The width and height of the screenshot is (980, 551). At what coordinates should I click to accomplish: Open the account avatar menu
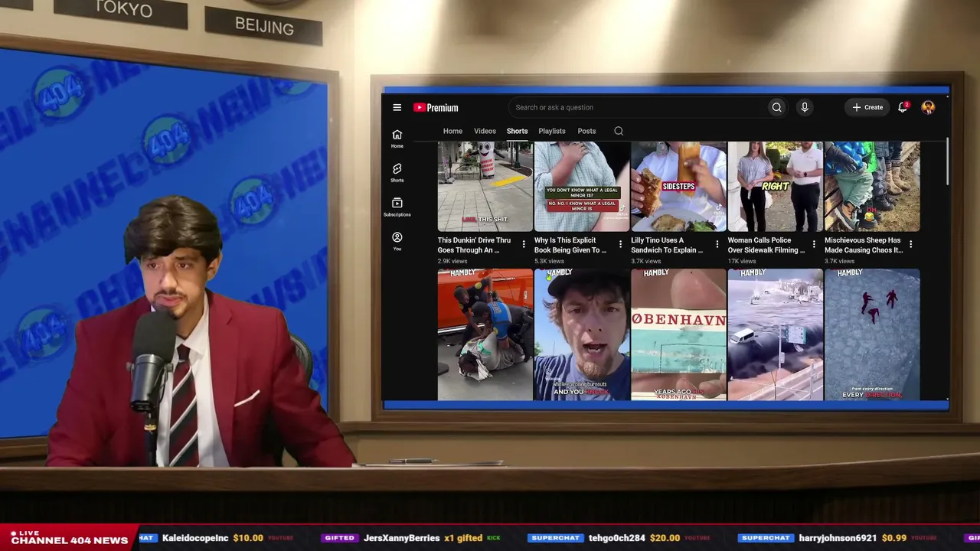tap(928, 108)
